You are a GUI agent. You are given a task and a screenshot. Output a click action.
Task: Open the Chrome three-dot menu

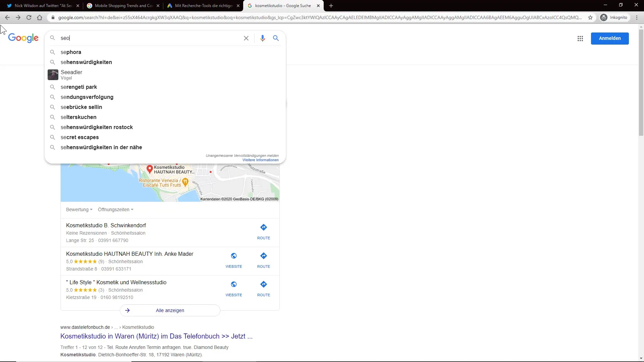point(637,17)
